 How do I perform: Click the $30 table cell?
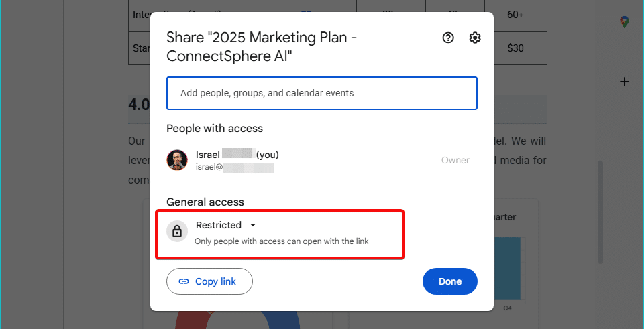click(x=515, y=48)
